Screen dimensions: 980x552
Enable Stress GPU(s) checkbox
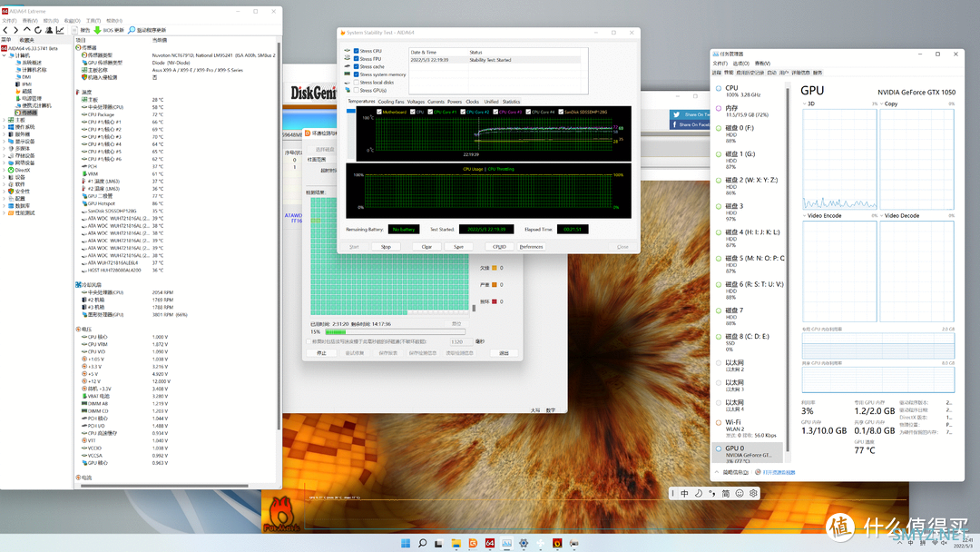pos(357,90)
